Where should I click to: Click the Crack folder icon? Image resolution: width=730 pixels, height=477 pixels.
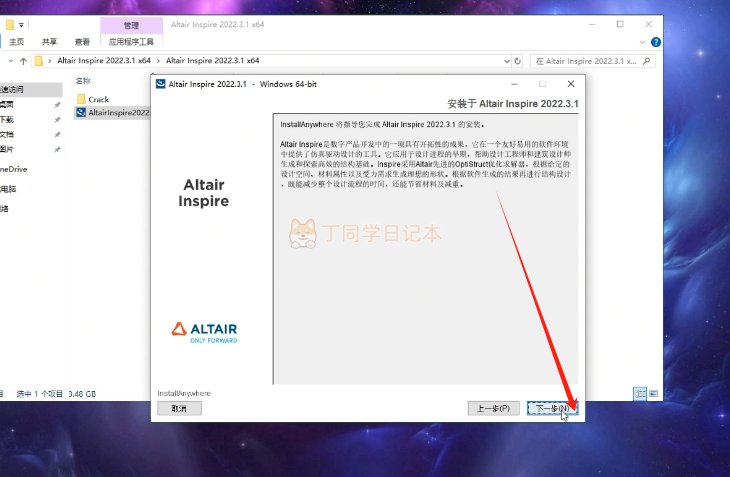(81, 99)
